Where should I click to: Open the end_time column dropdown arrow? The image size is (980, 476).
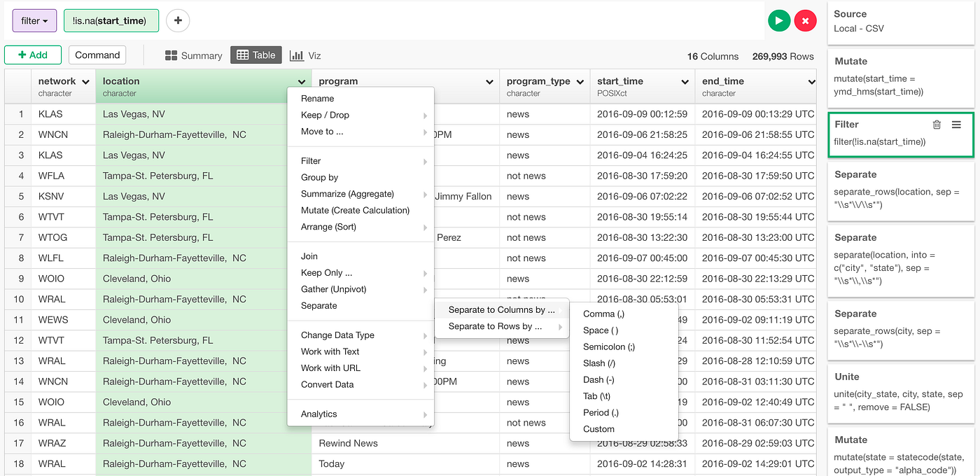(811, 82)
